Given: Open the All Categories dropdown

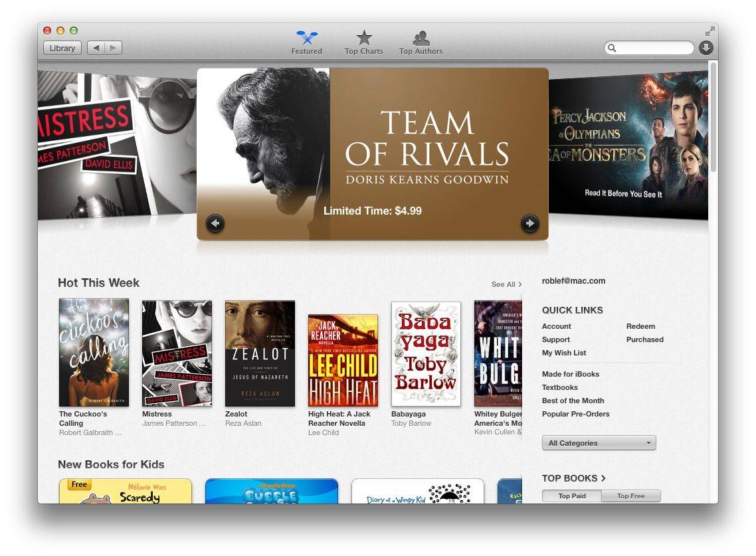Looking at the screenshot, I should (x=599, y=443).
